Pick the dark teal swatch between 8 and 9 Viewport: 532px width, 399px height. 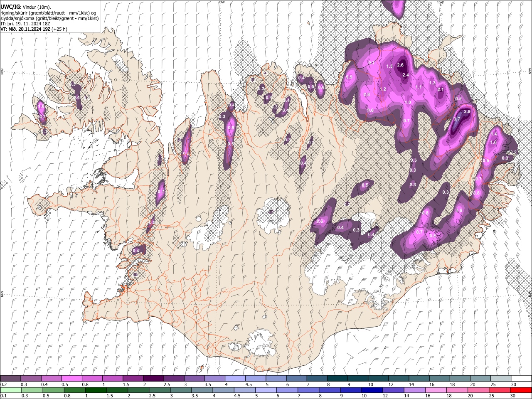point(337,378)
